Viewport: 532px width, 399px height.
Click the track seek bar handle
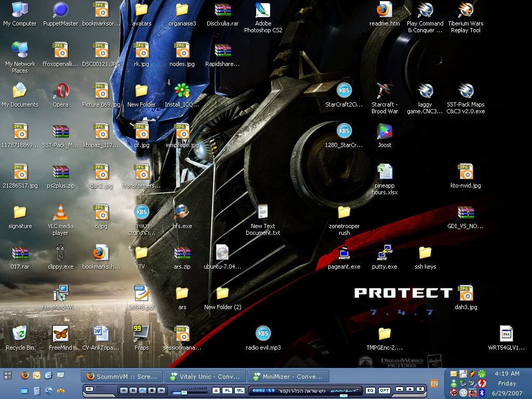[x=343, y=395]
